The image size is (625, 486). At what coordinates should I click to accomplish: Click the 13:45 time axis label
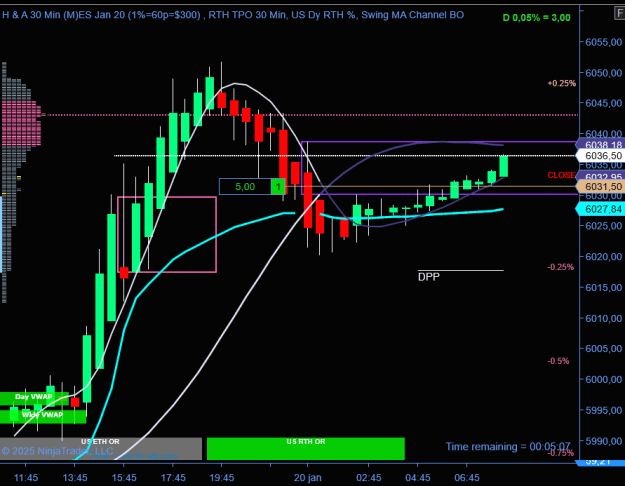pos(75,478)
